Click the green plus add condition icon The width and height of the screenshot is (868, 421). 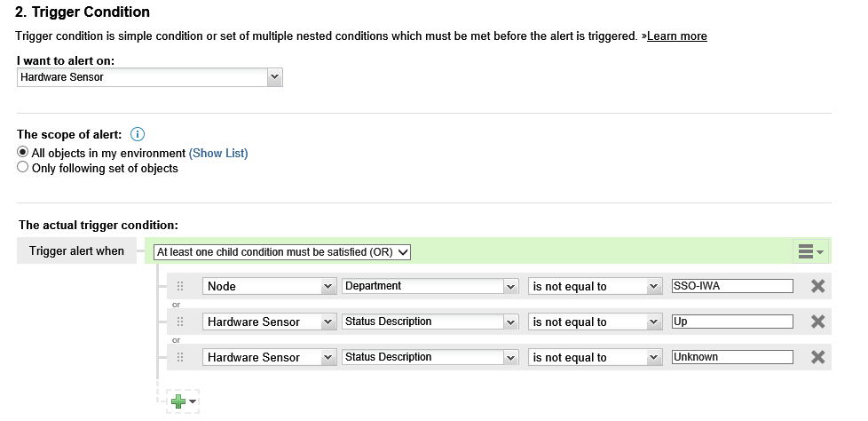179,401
